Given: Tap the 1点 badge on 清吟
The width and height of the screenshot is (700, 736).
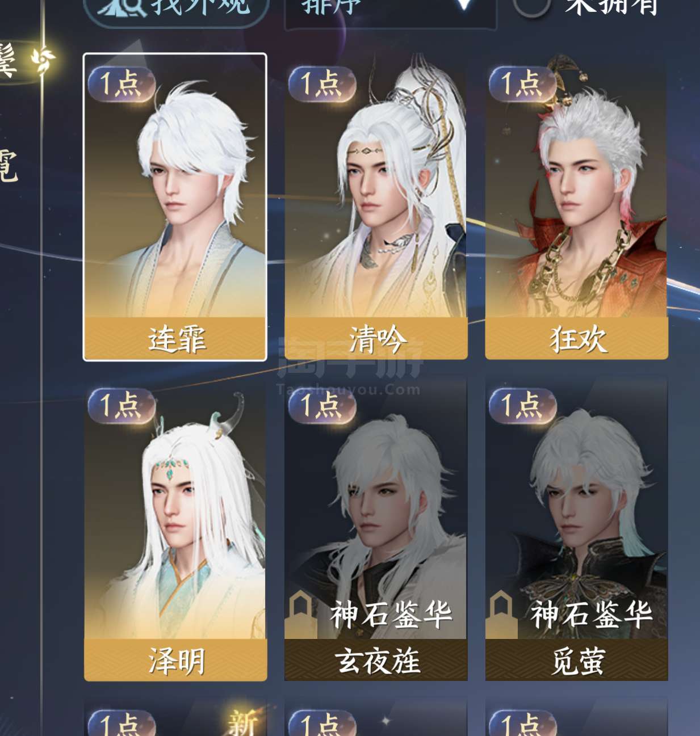Looking at the screenshot, I should [322, 85].
